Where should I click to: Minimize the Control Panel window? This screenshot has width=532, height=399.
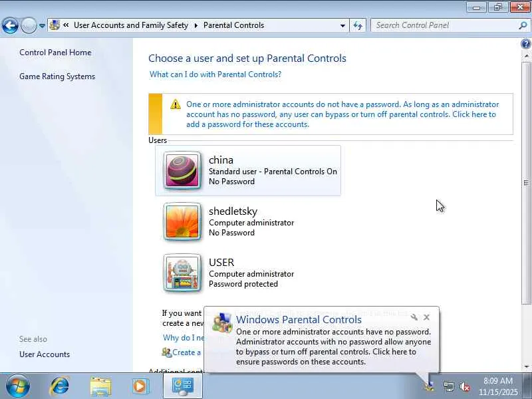(476, 7)
